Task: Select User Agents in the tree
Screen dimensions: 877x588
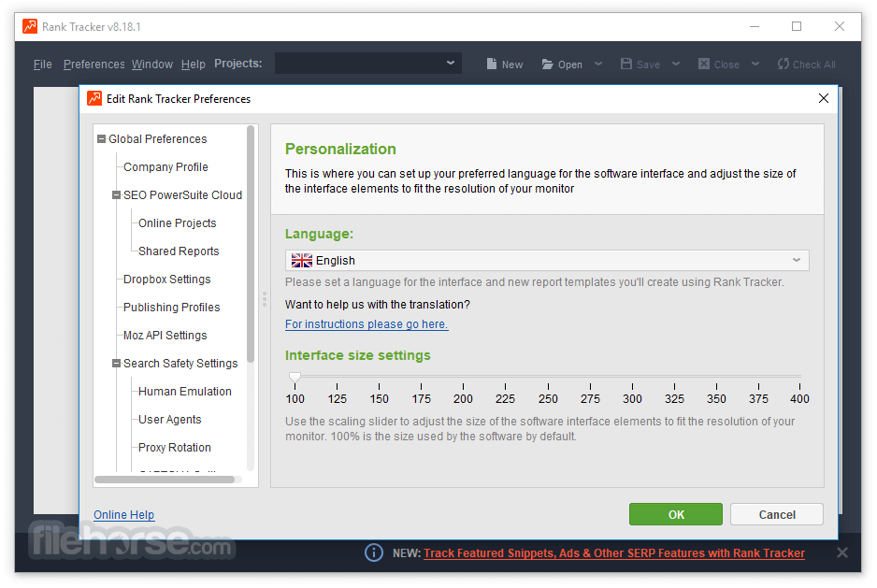Action: click(x=169, y=419)
